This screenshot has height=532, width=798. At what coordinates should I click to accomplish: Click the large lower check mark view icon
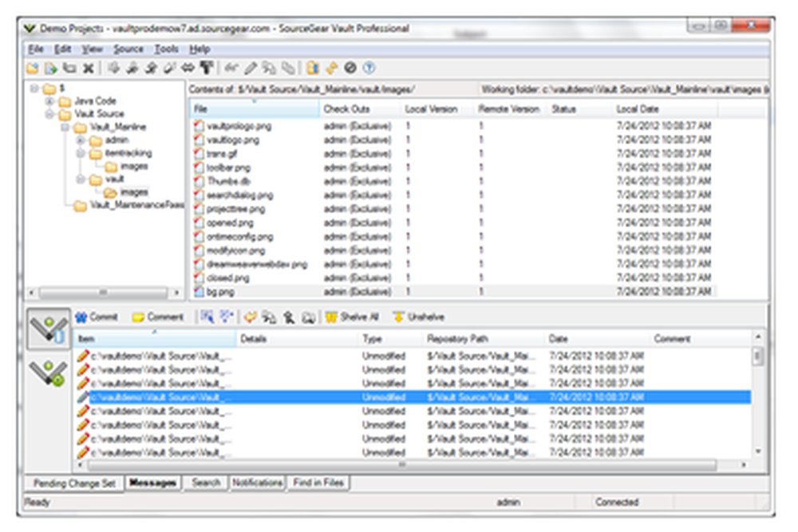[49, 372]
